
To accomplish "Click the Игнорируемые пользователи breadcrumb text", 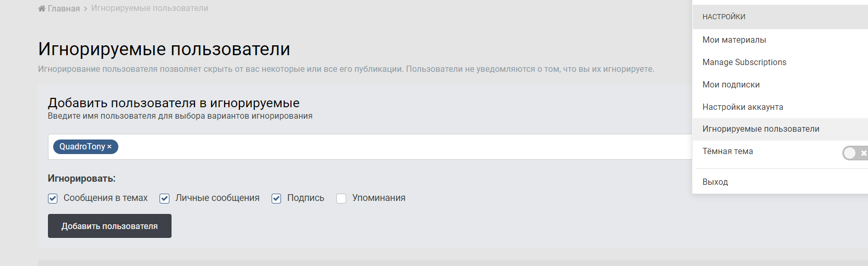I will pos(150,8).
